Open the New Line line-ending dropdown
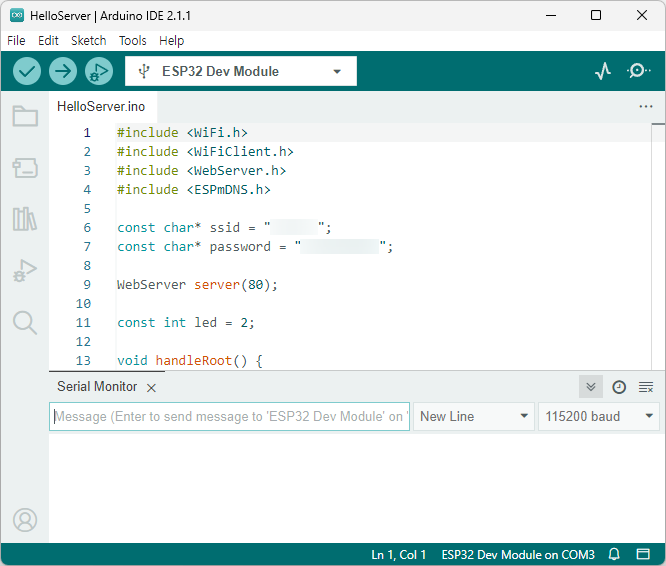 click(474, 417)
